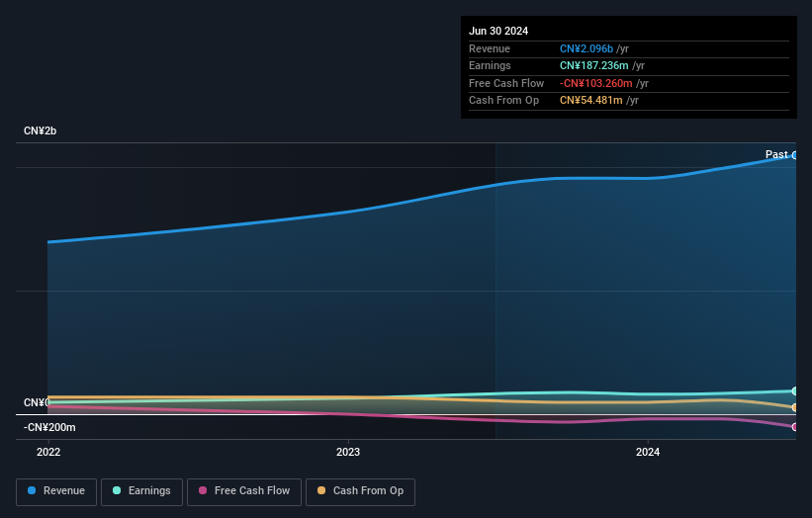The image size is (812, 518).
Task: Click the Earnings line endpoint dot
Action: 795,390
